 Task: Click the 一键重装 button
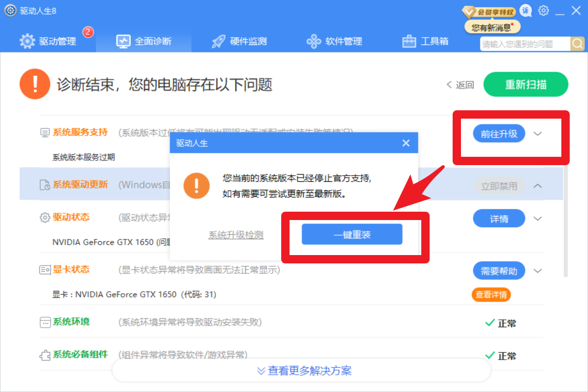tap(352, 235)
